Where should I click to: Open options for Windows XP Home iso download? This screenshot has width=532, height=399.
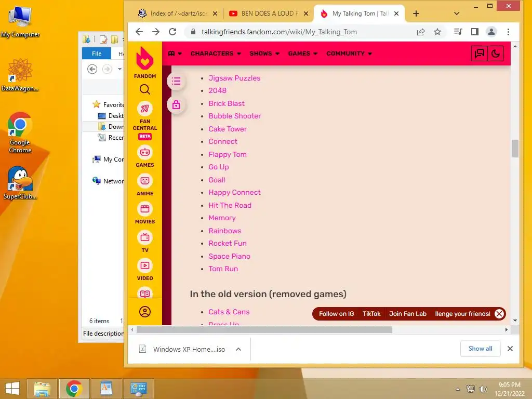pos(238,349)
